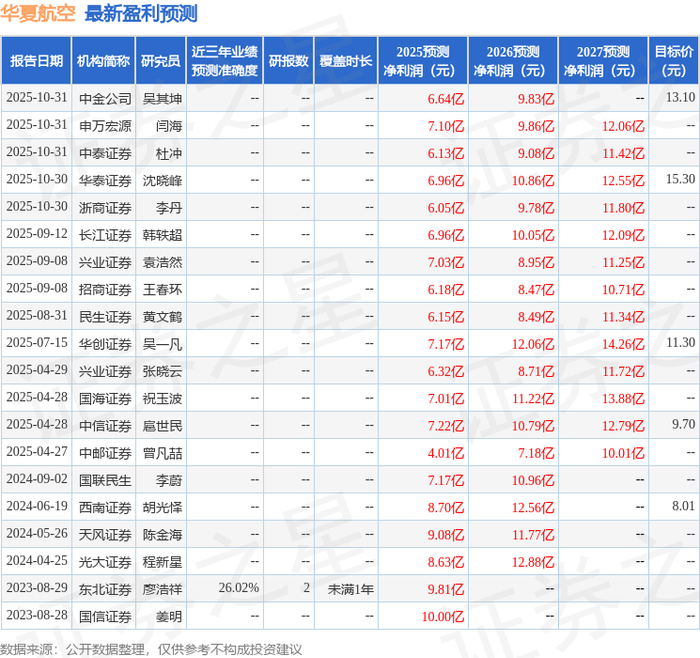The image size is (700, 658).
Task: Click 10.00亿 in the 国信证券 row
Action: (x=443, y=616)
